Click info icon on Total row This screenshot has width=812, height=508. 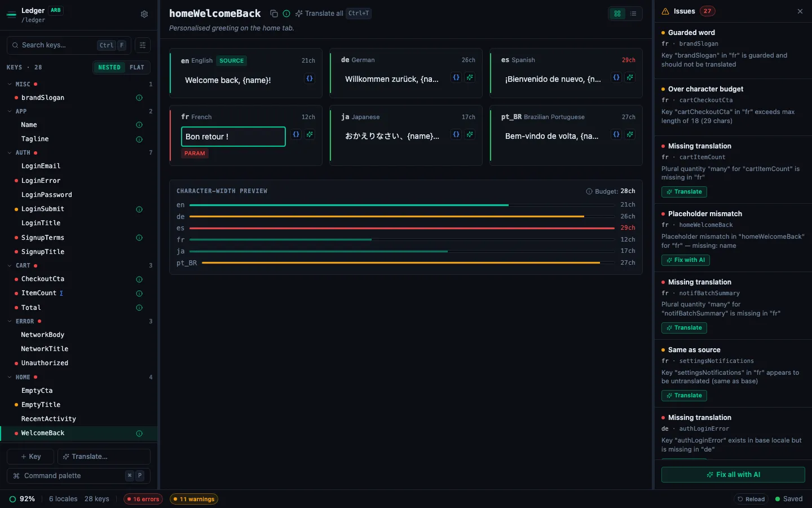tap(139, 308)
